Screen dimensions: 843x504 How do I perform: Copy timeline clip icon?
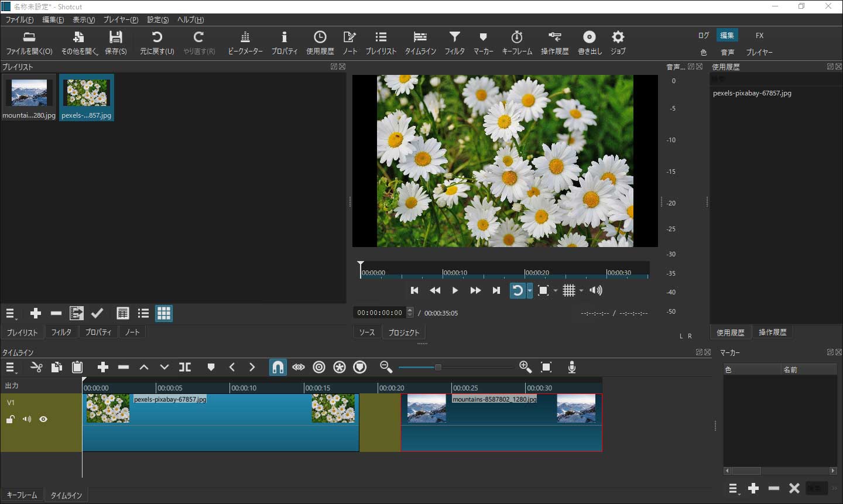[x=57, y=367]
